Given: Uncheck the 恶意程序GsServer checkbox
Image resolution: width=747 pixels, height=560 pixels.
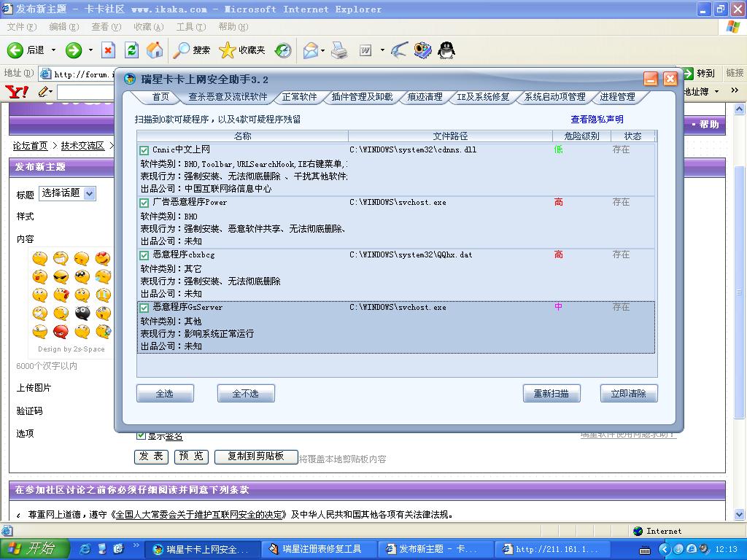Looking at the screenshot, I should click(x=144, y=308).
